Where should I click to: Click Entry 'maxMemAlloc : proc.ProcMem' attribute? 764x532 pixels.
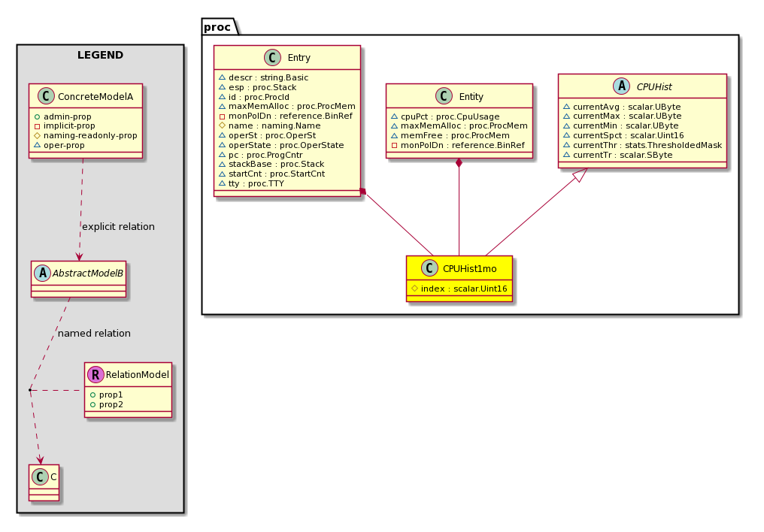[292, 106]
